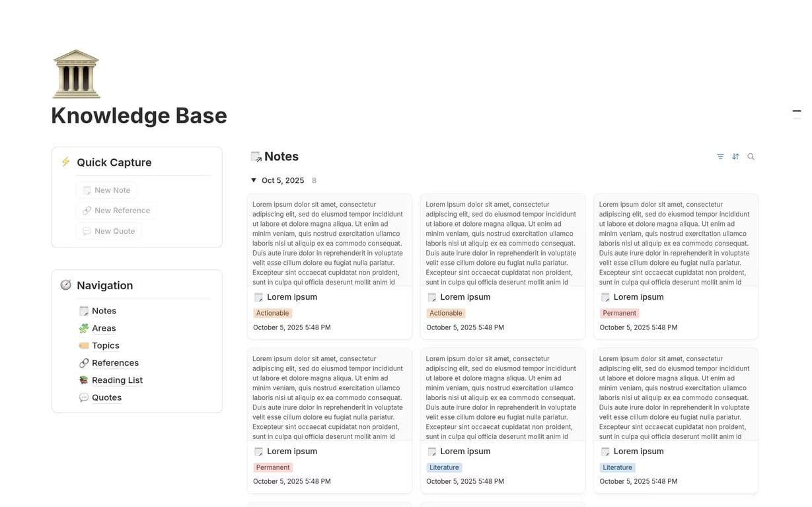Click the filter icon in Notes header
812x507 pixels.
point(720,156)
